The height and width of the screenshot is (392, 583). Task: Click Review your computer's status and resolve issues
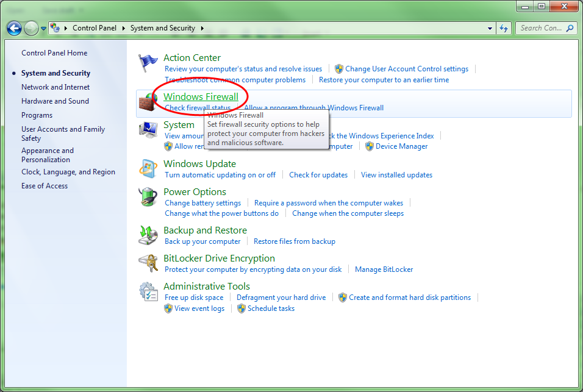[x=243, y=69]
